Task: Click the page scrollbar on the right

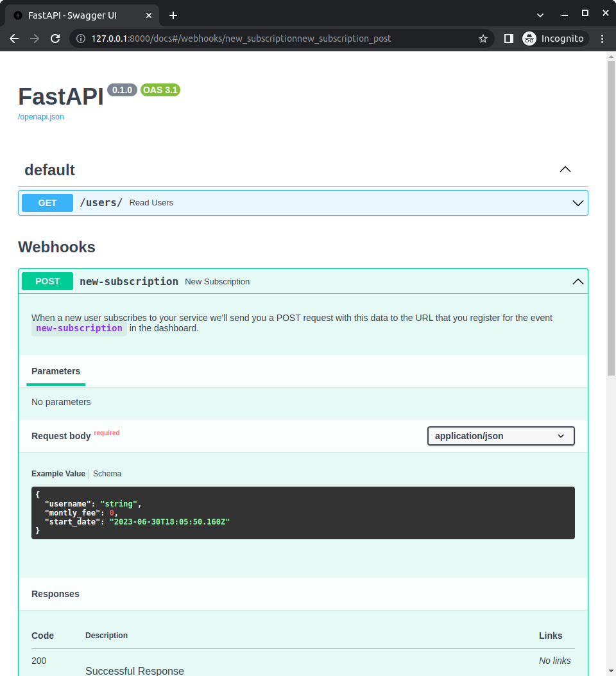Action: (x=610, y=193)
